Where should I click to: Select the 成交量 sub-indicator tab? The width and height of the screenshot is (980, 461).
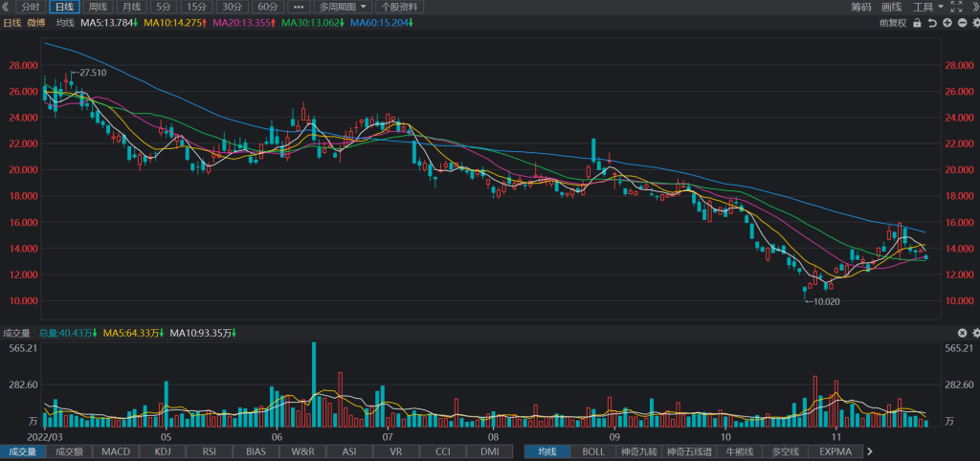click(x=23, y=451)
